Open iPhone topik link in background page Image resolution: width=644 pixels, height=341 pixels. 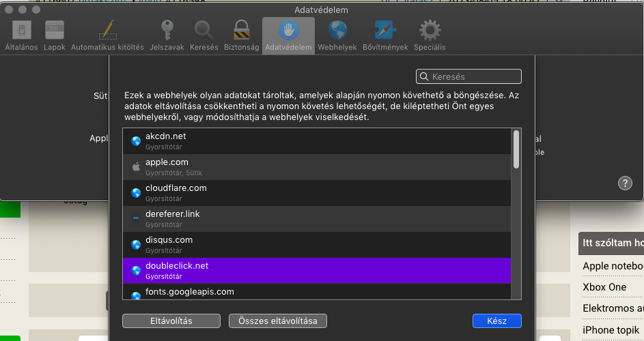click(x=611, y=329)
